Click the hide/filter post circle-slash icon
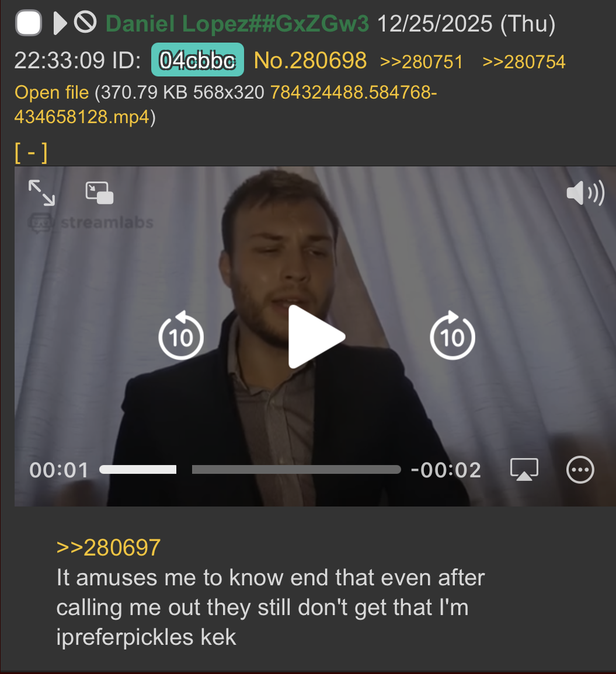Screen dimensions: 616x674 (x=85, y=22)
